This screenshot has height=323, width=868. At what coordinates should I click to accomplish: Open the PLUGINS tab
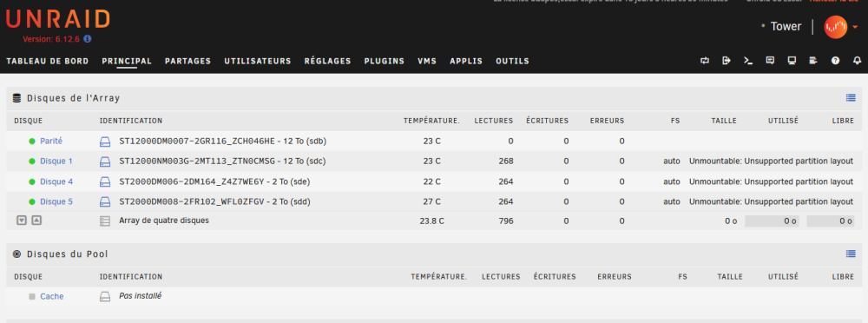(x=385, y=61)
